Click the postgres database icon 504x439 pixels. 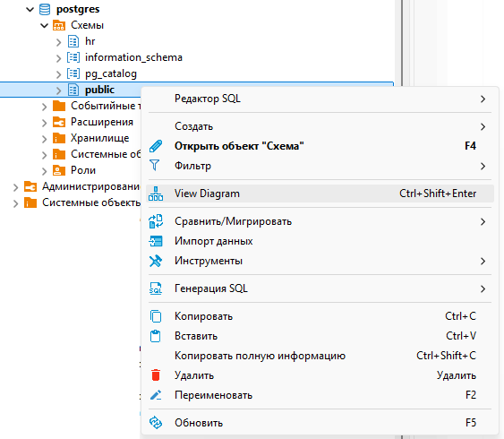coord(45,9)
